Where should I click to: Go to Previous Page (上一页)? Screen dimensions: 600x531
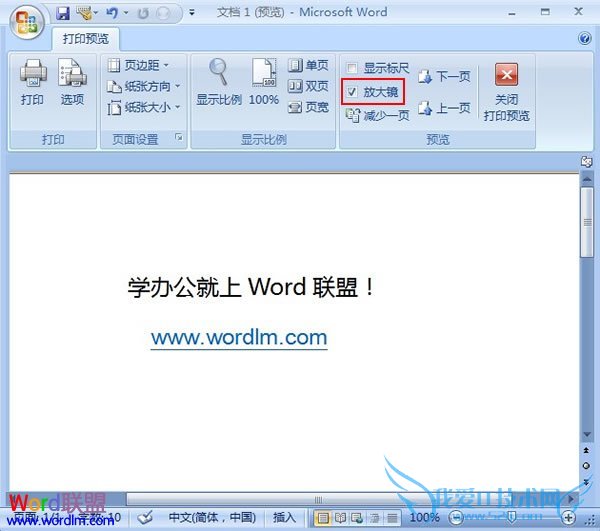(444, 108)
